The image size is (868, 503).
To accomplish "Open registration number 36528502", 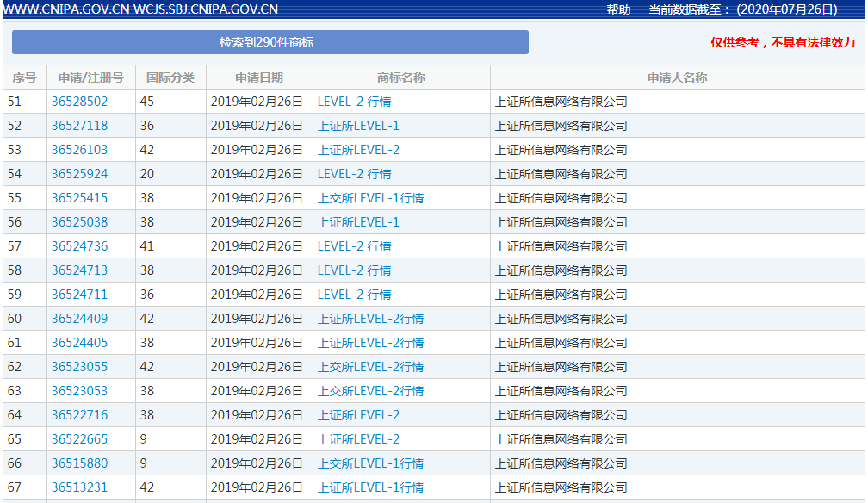I will (x=79, y=102).
